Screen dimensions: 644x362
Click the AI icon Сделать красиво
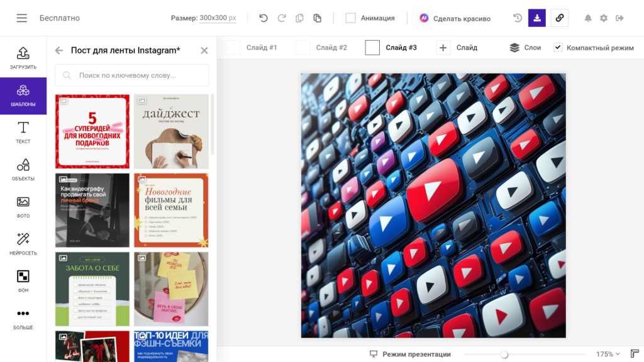tap(424, 18)
